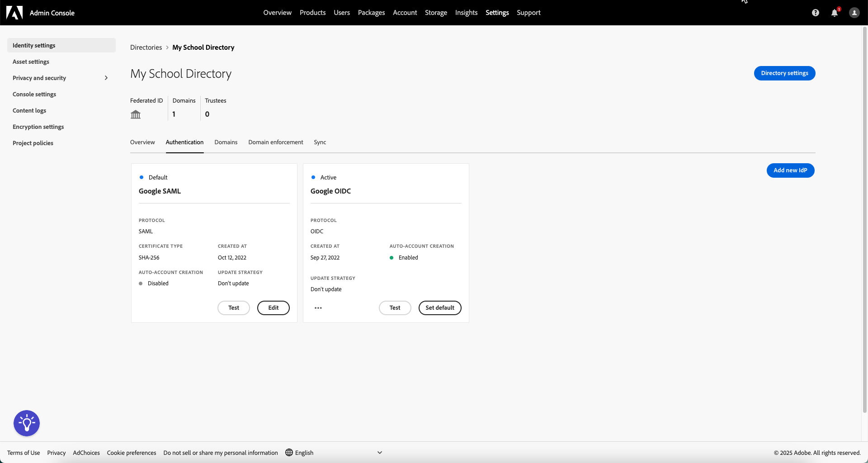Open Support in top navigation

point(528,13)
